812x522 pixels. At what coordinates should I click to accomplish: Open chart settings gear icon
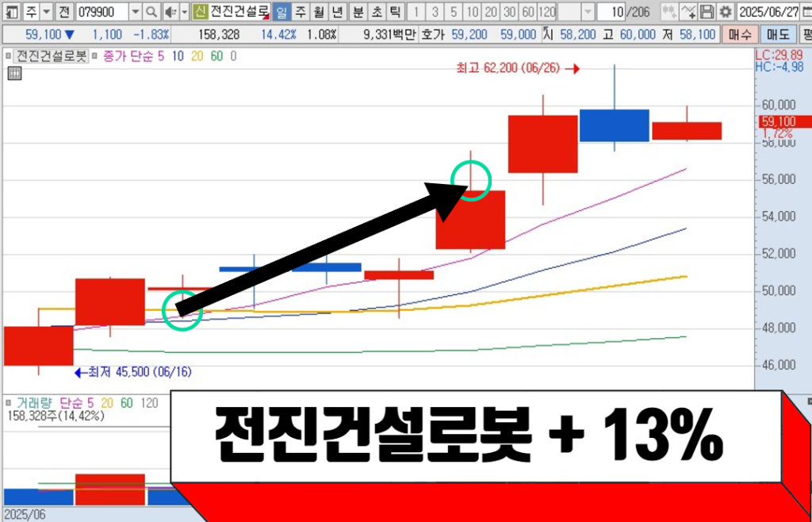tap(726, 11)
